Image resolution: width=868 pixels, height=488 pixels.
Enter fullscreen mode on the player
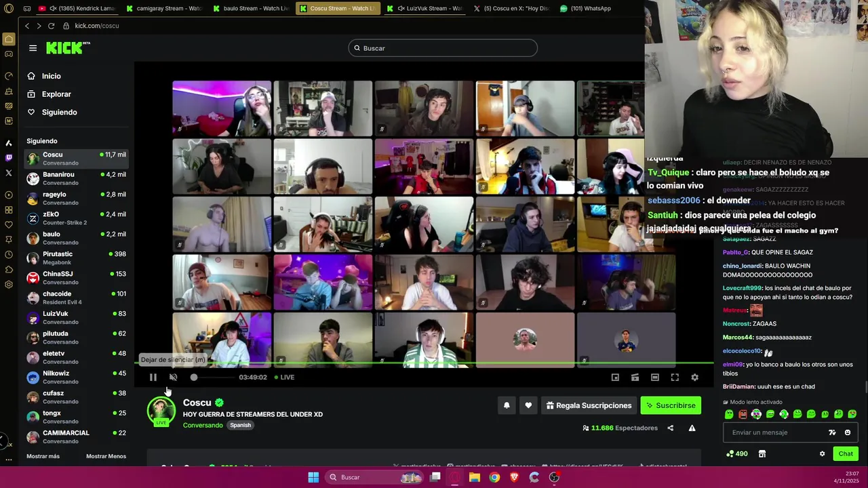675,378
